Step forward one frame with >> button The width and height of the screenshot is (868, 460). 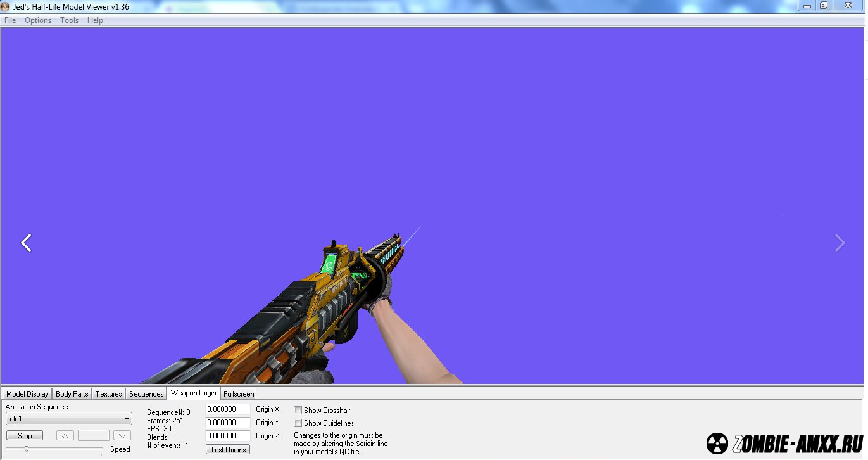tap(122, 436)
